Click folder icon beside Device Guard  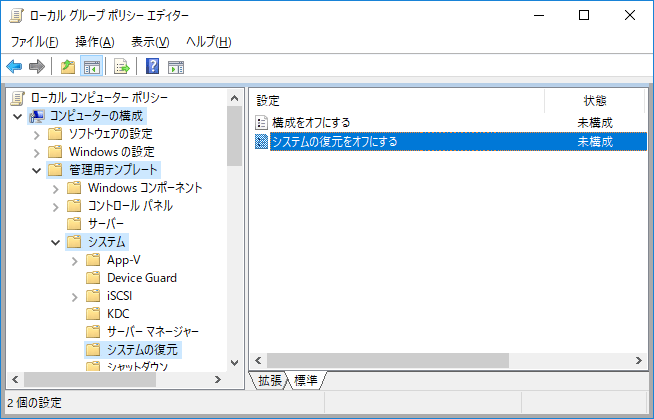click(93, 278)
